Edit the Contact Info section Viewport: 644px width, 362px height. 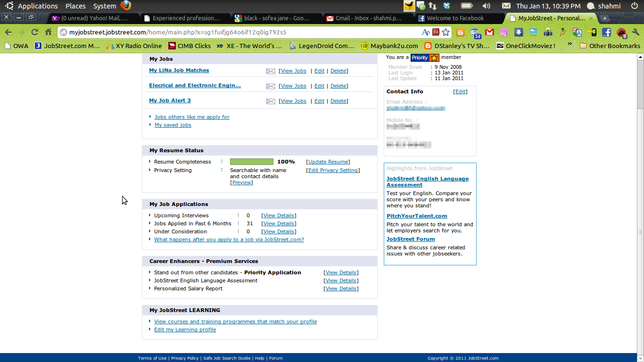[x=460, y=91]
